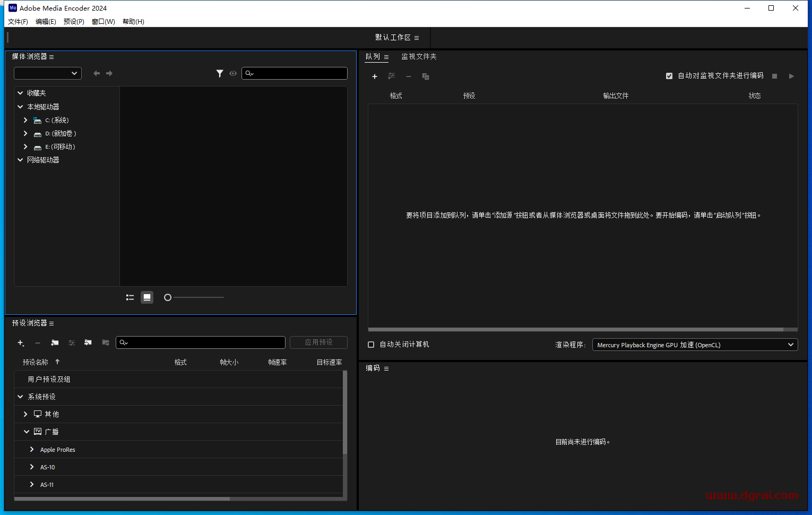Toggle the eye visibility icon in media browser
Viewport: 812px width, 515px height.
233,74
